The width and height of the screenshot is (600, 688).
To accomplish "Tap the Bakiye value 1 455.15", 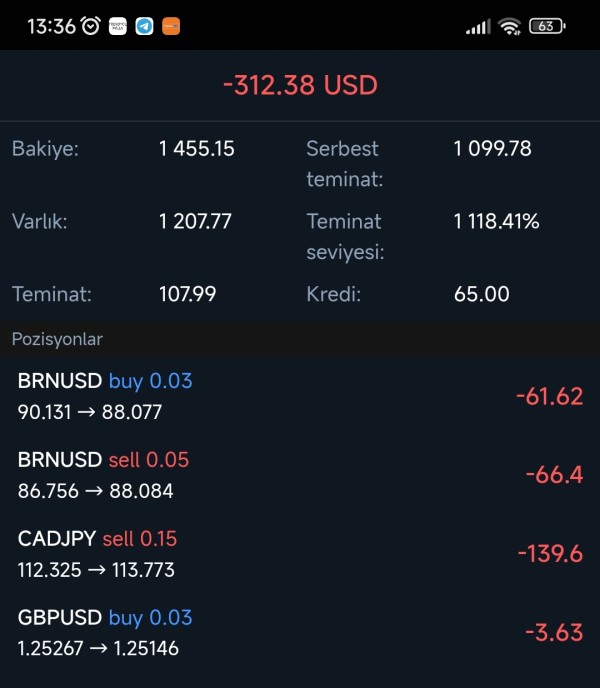I will tap(197, 149).
